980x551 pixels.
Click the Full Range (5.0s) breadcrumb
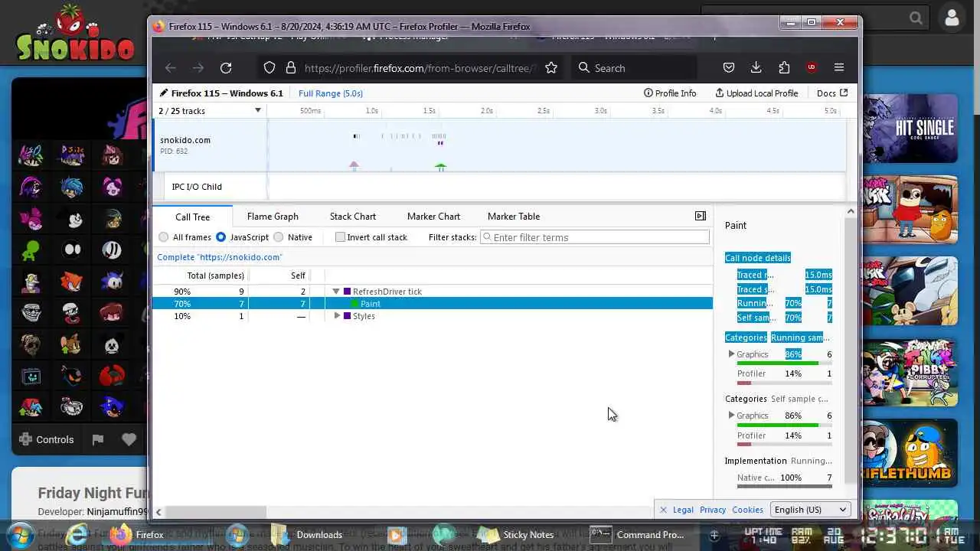(331, 93)
